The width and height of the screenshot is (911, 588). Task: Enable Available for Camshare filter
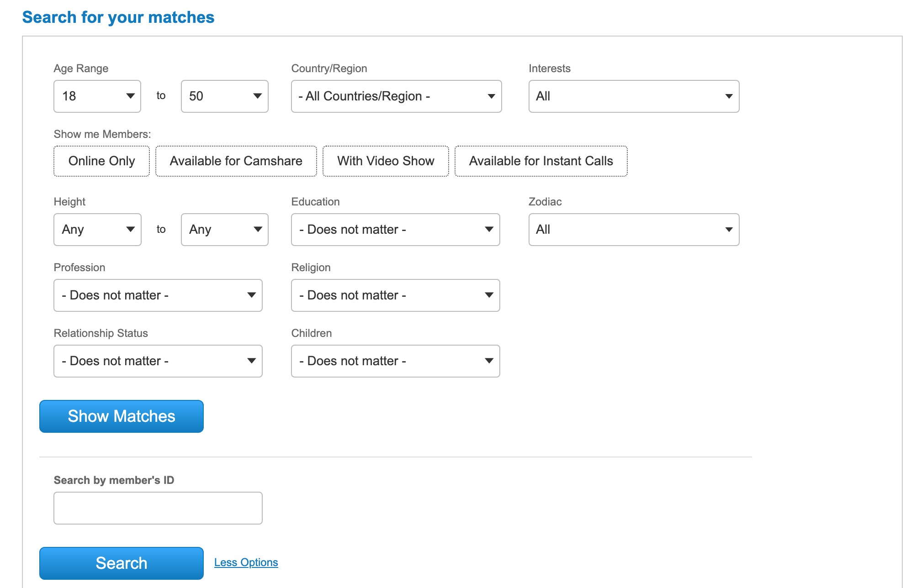(236, 161)
